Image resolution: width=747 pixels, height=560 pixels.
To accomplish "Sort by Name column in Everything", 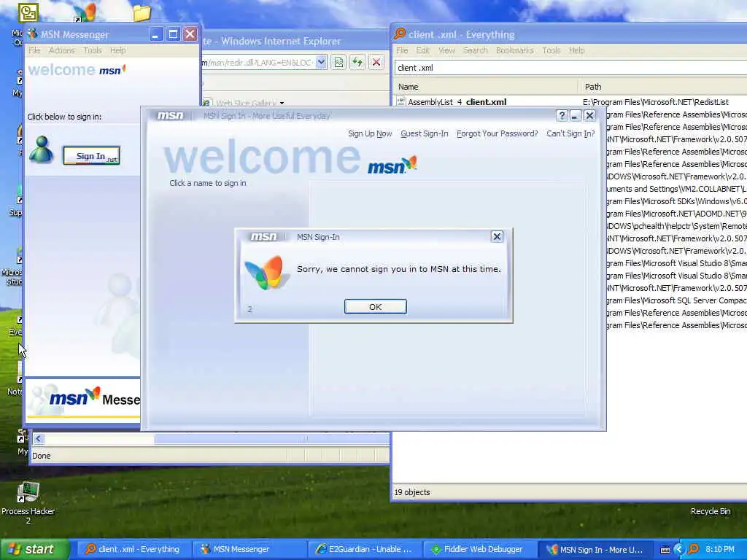I will (486, 87).
